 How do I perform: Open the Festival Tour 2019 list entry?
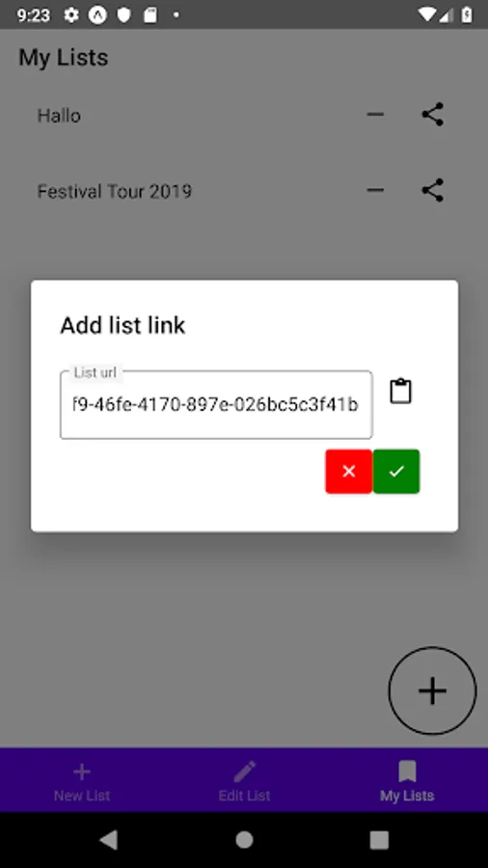tap(115, 192)
